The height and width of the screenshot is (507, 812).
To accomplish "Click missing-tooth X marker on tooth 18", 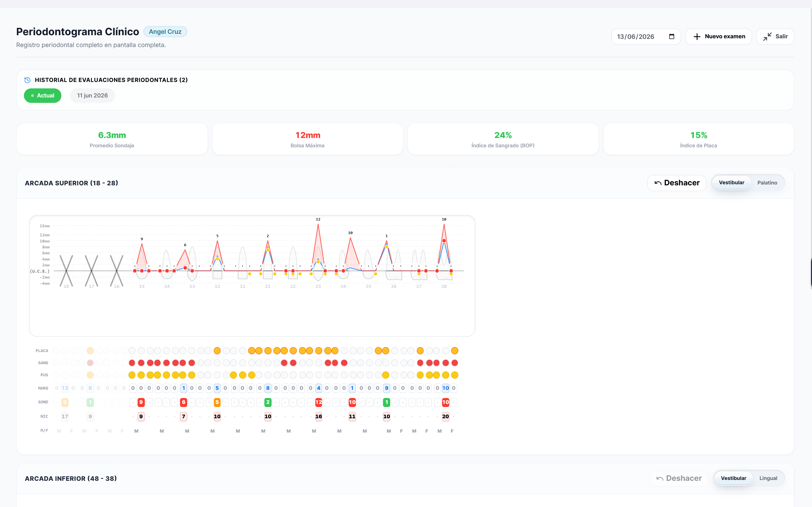I will coord(66,271).
